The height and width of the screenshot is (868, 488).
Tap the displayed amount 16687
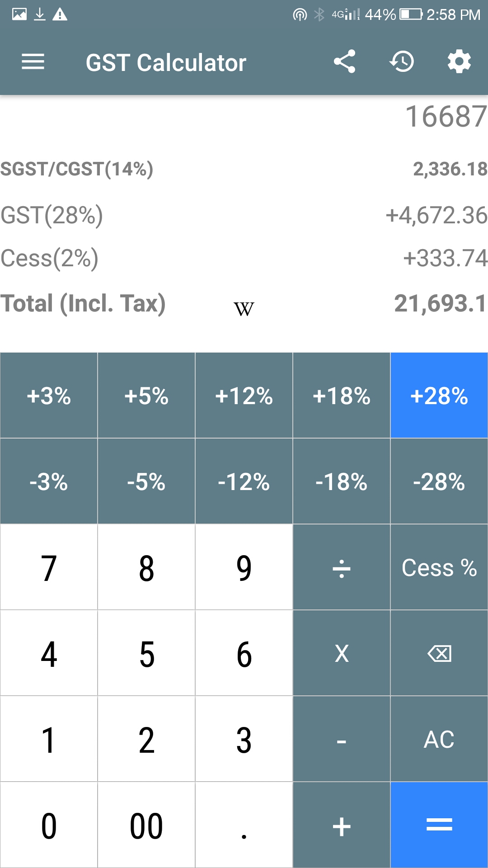pos(445,117)
